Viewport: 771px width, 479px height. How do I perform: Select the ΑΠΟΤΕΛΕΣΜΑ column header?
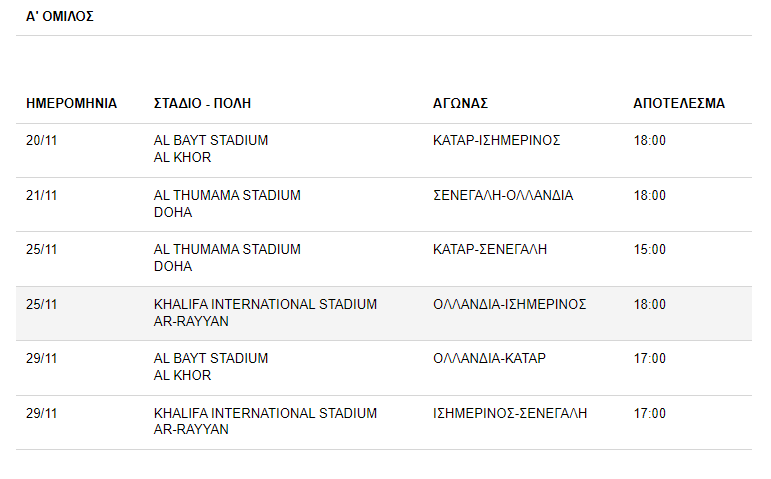[x=679, y=103]
